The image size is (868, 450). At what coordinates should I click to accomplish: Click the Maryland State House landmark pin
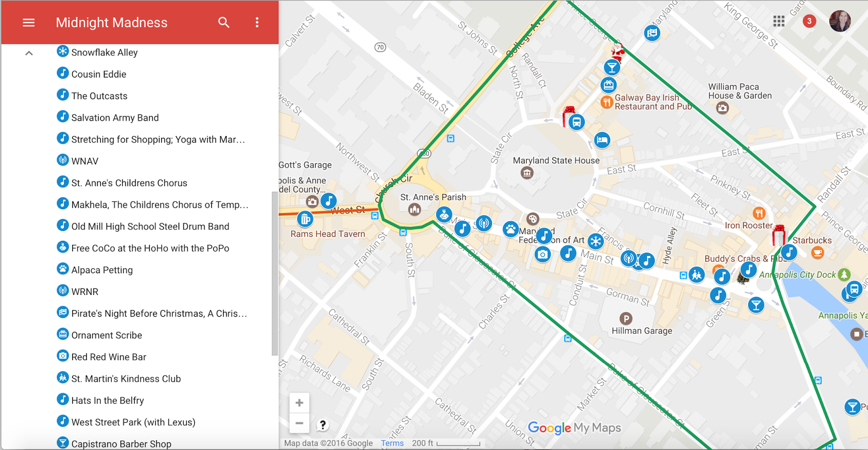[527, 173]
